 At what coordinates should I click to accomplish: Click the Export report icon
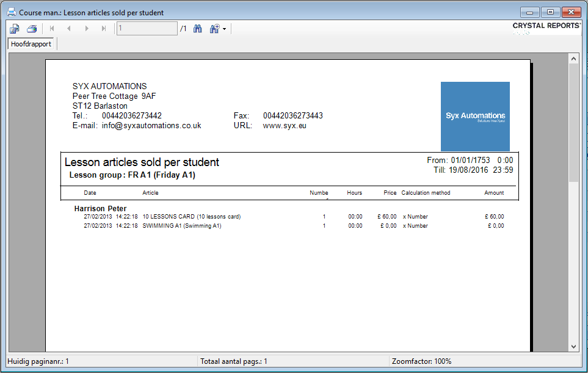pos(15,29)
